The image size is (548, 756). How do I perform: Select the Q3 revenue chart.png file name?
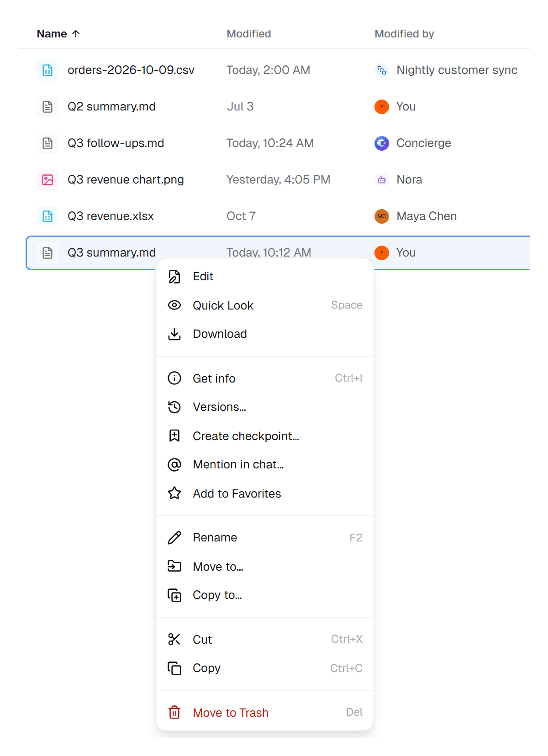tap(126, 180)
